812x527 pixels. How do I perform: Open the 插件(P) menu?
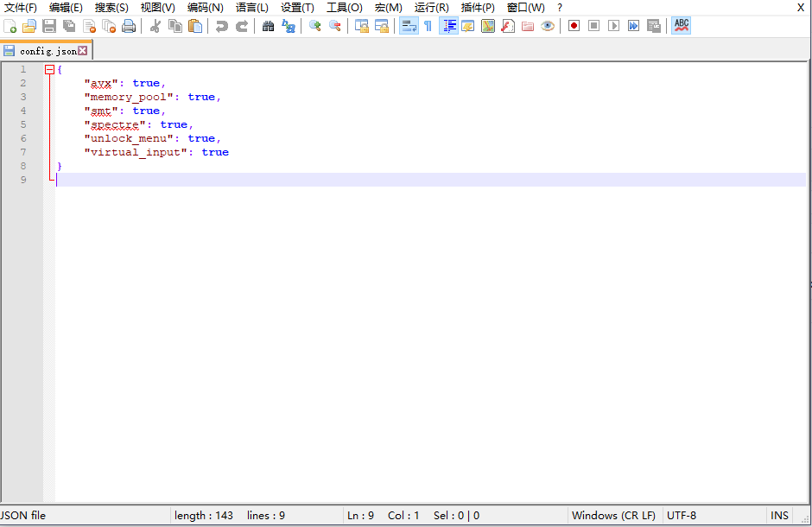click(478, 8)
